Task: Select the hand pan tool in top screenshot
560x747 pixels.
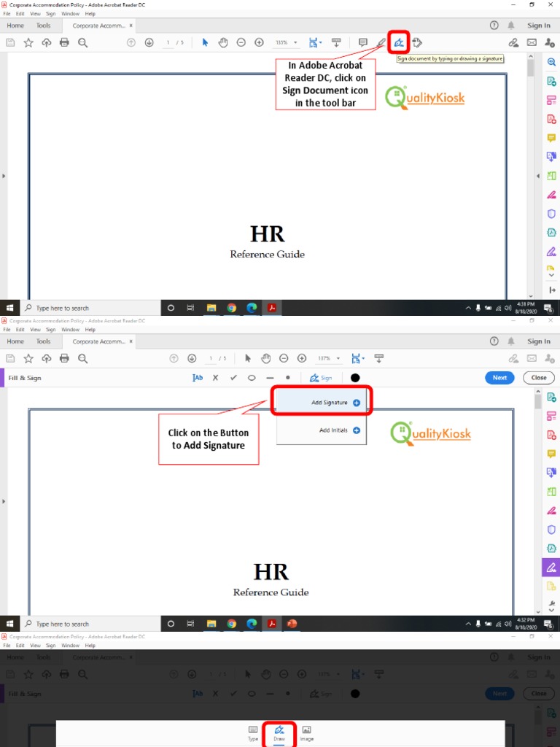Action: coord(223,42)
